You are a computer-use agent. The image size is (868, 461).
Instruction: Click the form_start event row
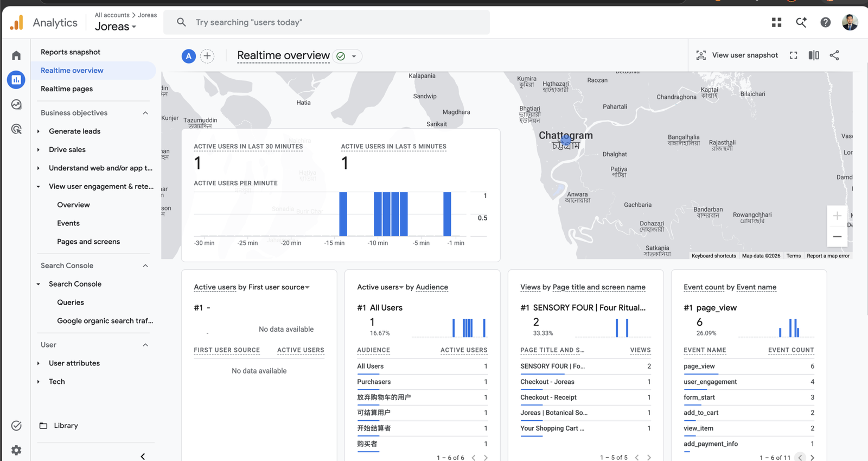pos(749,397)
